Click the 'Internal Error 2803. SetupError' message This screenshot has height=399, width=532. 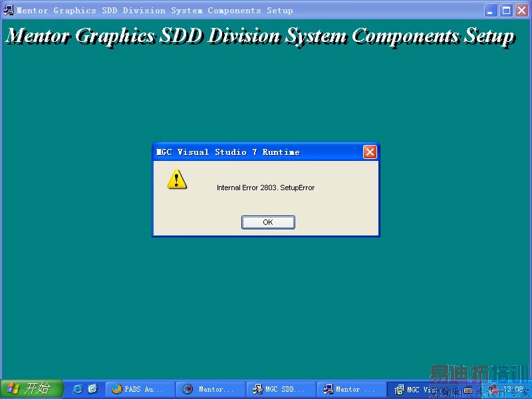pyautogui.click(x=265, y=188)
